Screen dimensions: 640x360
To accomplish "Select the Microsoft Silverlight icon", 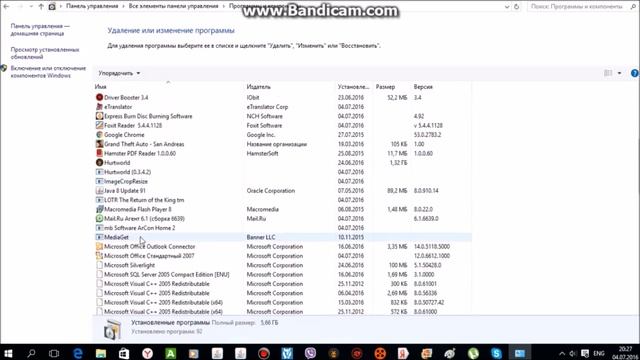I will 99,265.
